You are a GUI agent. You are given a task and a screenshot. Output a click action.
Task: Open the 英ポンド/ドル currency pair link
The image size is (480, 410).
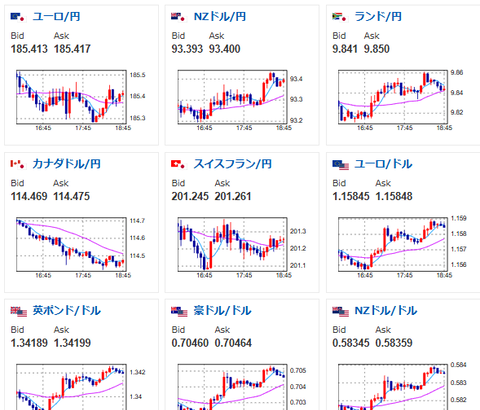[x=66, y=310]
